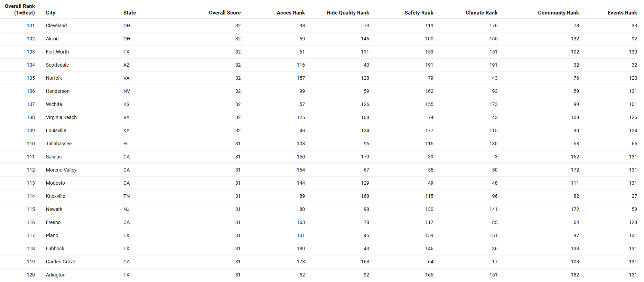Select the Arlington row city cell
Screen dimensions: 644x282
(x=56, y=275)
